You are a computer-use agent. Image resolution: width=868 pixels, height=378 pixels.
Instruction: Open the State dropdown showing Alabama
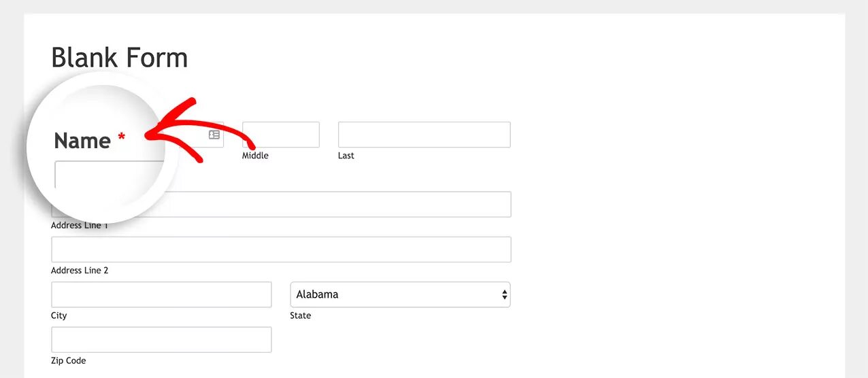click(400, 294)
